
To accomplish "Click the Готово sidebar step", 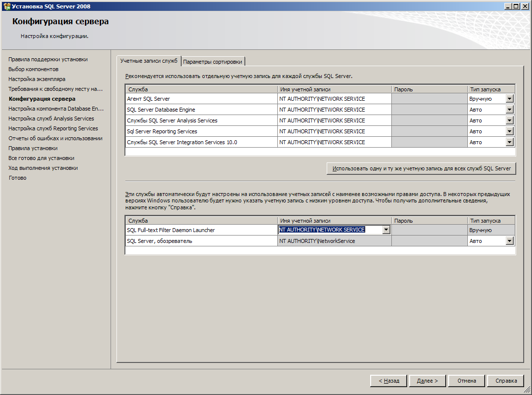I will tap(17, 177).
